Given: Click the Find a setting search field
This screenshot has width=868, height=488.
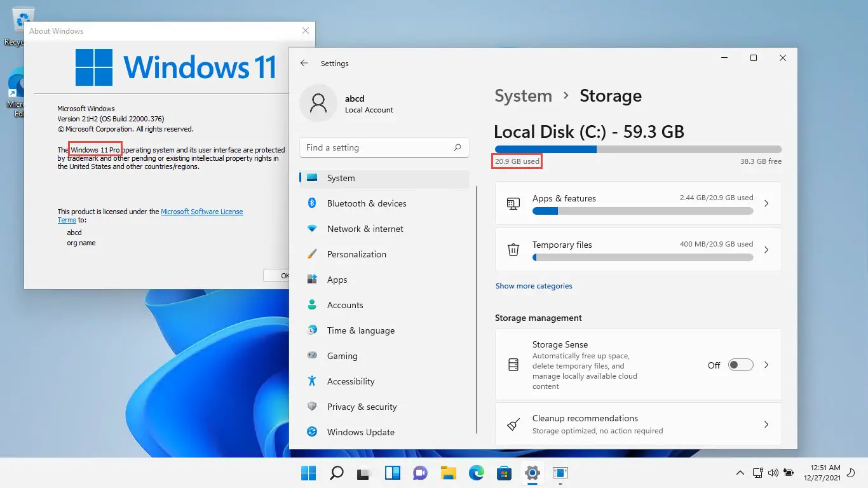Looking at the screenshot, I should coord(384,147).
